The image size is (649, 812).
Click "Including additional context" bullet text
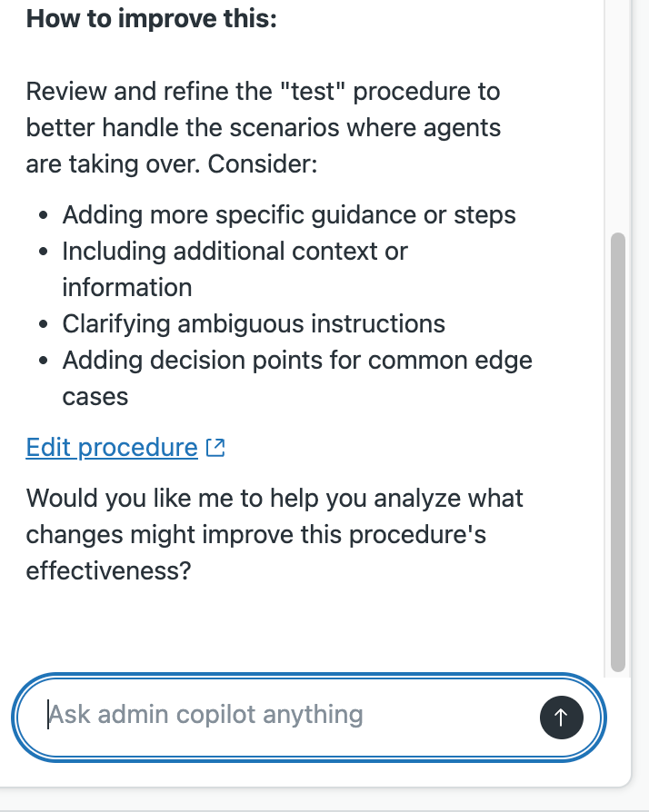pyautogui.click(x=235, y=252)
